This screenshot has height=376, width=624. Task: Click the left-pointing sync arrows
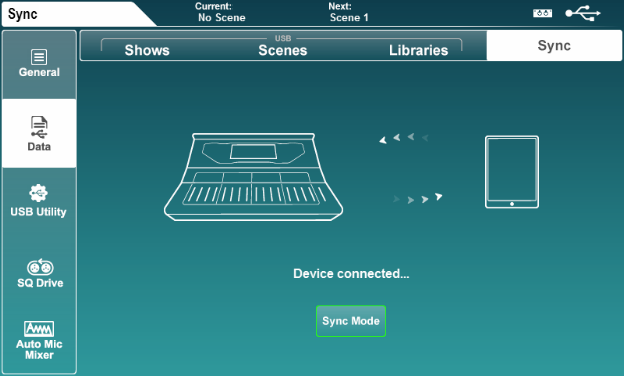pos(404,138)
